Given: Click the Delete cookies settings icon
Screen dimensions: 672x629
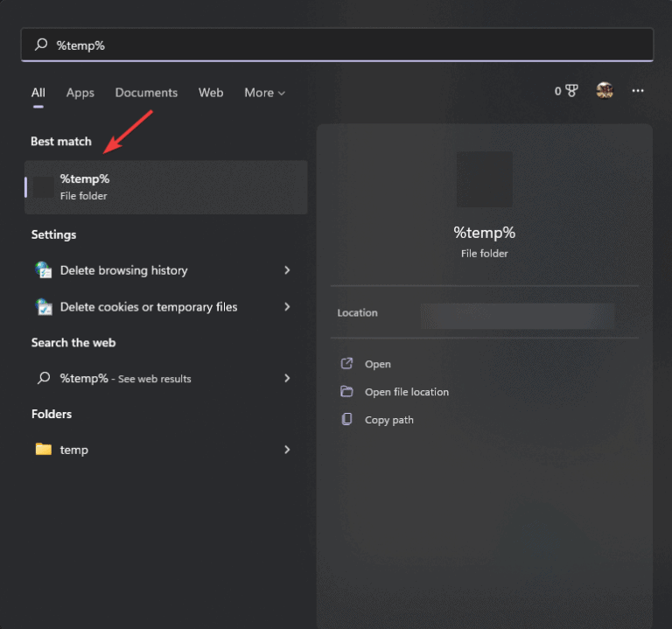Looking at the screenshot, I should [43, 307].
